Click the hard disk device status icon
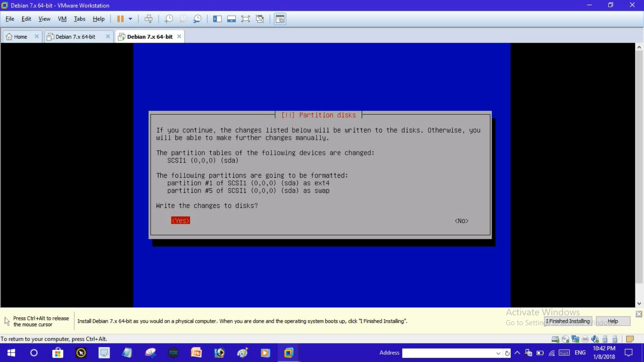The width and height of the screenshot is (644, 362). 555,339
